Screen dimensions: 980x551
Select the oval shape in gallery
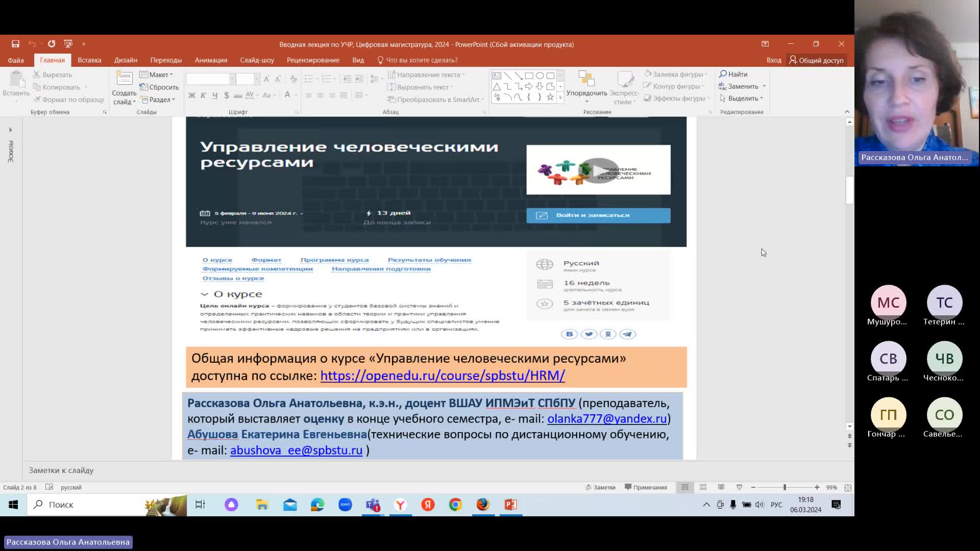click(x=540, y=76)
